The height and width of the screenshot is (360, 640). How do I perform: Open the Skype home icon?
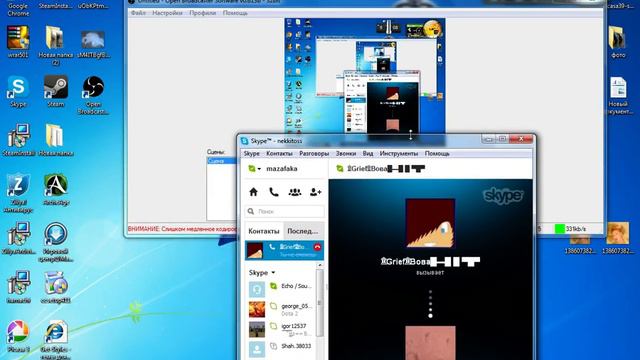coord(253,192)
